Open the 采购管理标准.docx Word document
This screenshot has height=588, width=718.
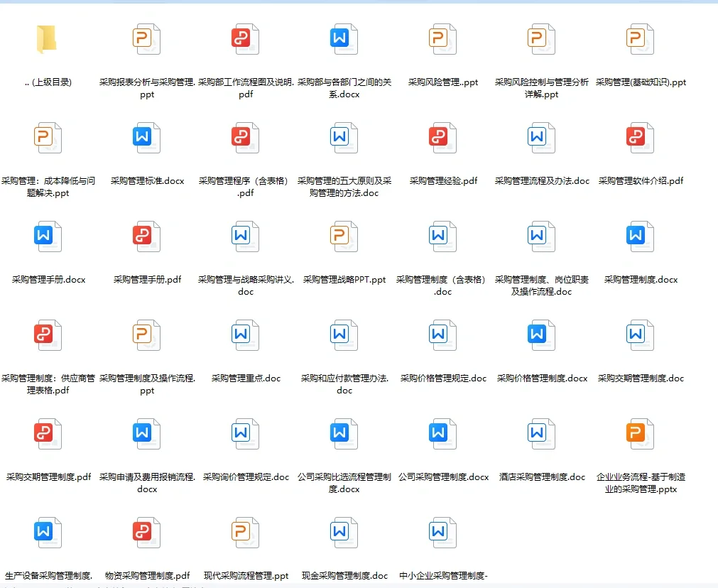pos(146,138)
